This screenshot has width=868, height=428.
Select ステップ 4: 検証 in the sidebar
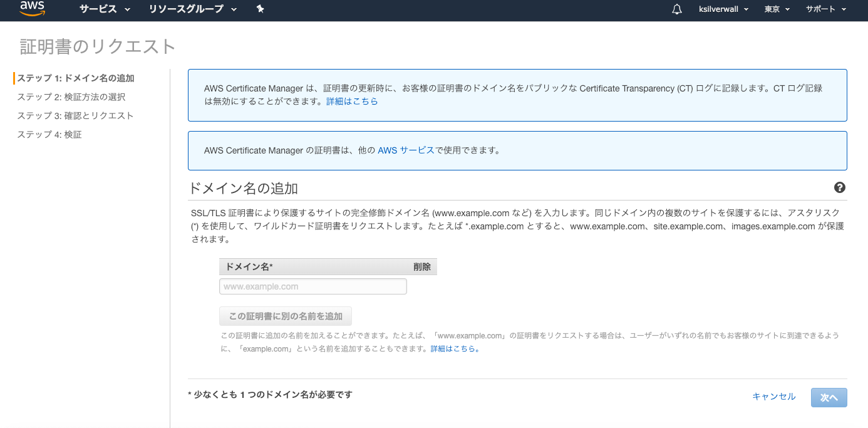(x=49, y=134)
